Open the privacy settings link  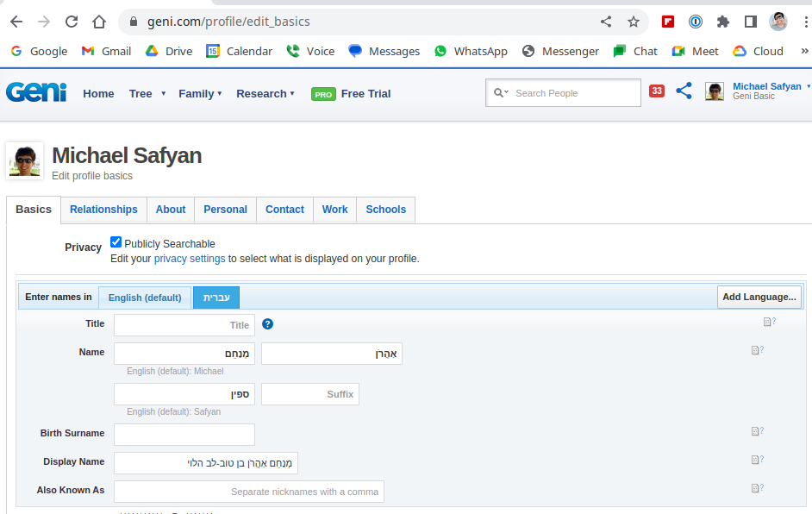[x=190, y=259]
